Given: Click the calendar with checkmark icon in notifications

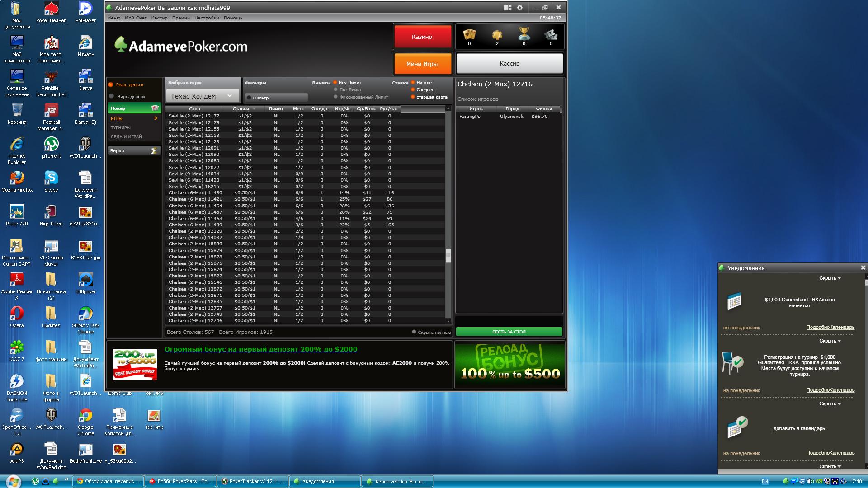Looking at the screenshot, I should pos(737,427).
